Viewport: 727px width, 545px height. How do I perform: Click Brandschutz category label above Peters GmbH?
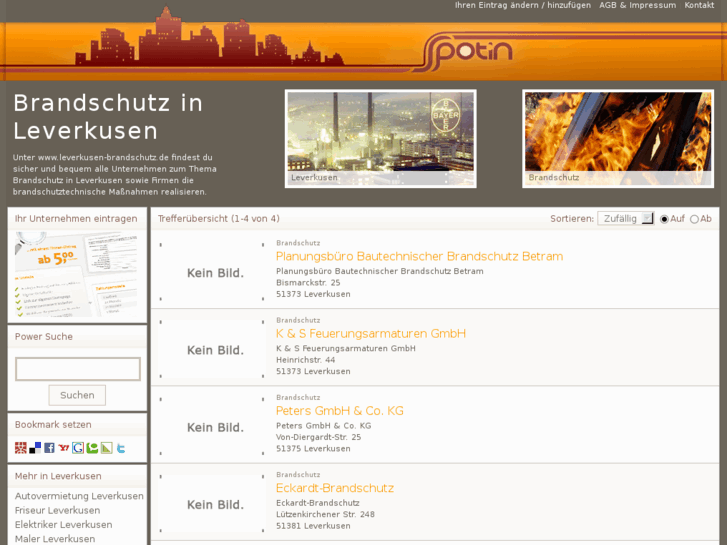(298, 398)
